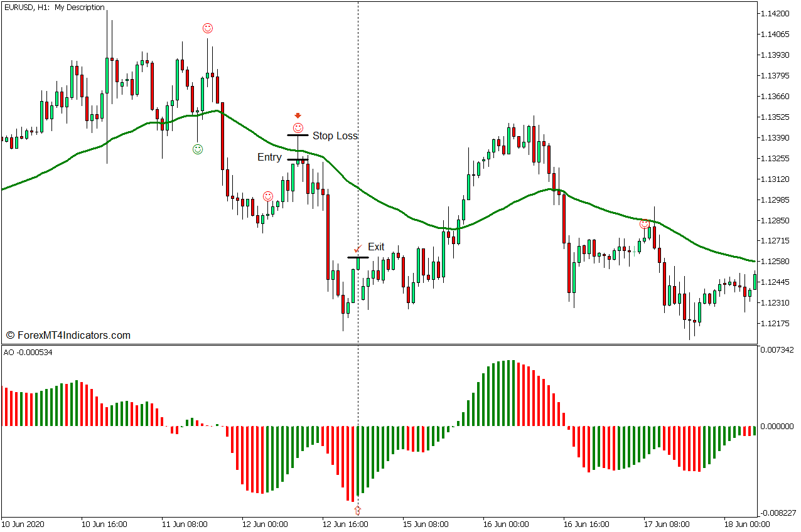The height and width of the screenshot is (532, 801).
Task: Click the green smiley face signal marker
Action: 198,149
